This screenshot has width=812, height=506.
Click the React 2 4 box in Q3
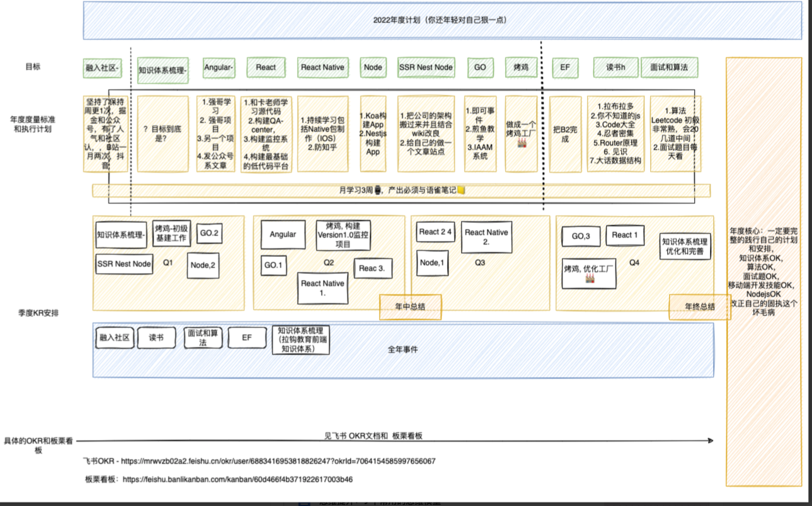coord(435,232)
